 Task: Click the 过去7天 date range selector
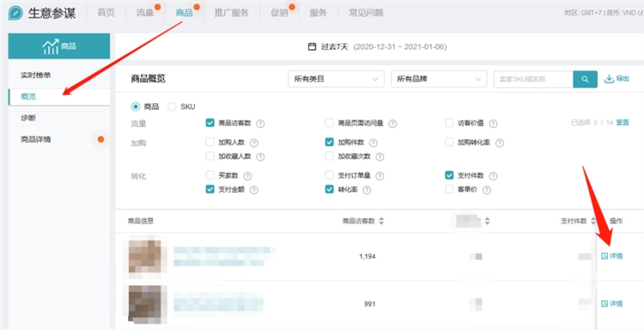pos(377,46)
